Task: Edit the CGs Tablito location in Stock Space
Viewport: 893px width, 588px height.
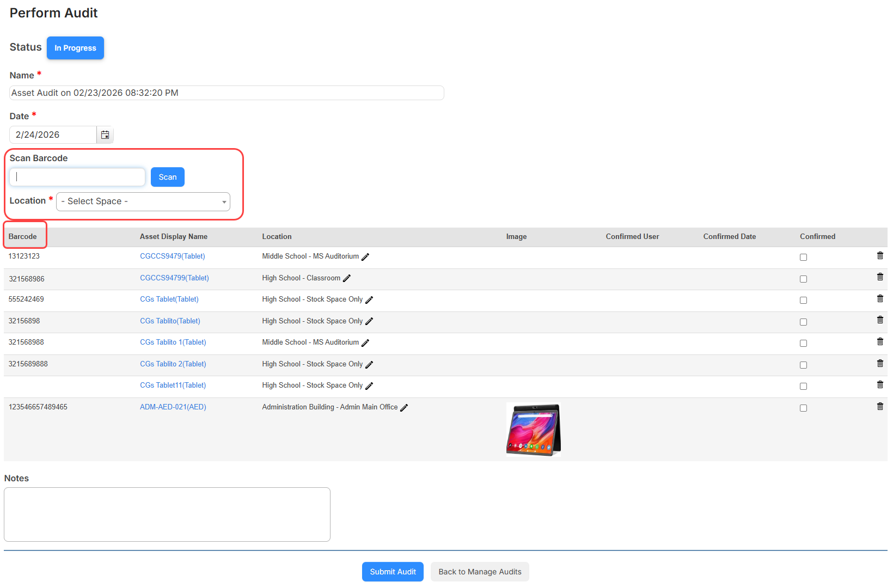Action: (x=370, y=321)
